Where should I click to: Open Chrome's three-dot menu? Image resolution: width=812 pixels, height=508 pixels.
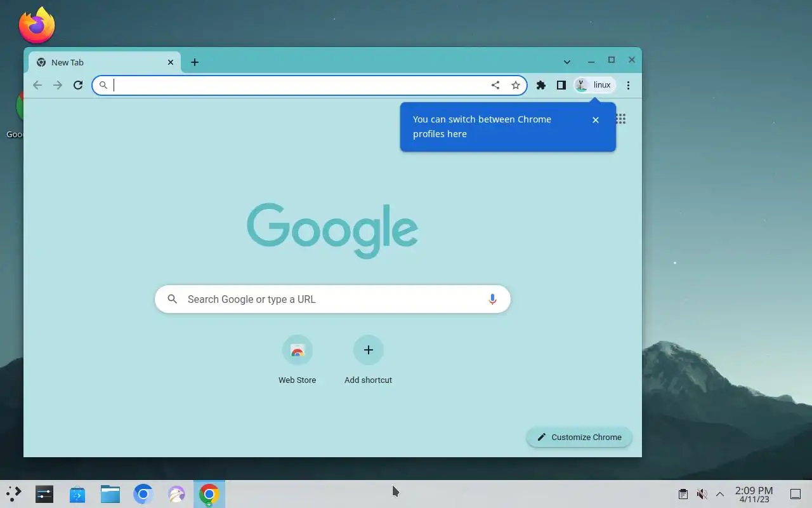(628, 85)
